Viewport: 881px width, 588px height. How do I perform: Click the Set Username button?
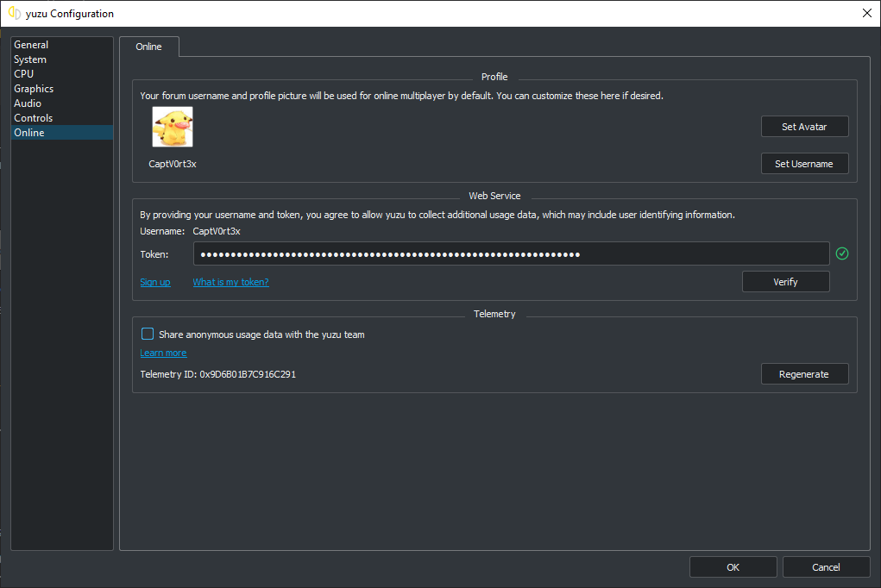pyautogui.click(x=804, y=164)
